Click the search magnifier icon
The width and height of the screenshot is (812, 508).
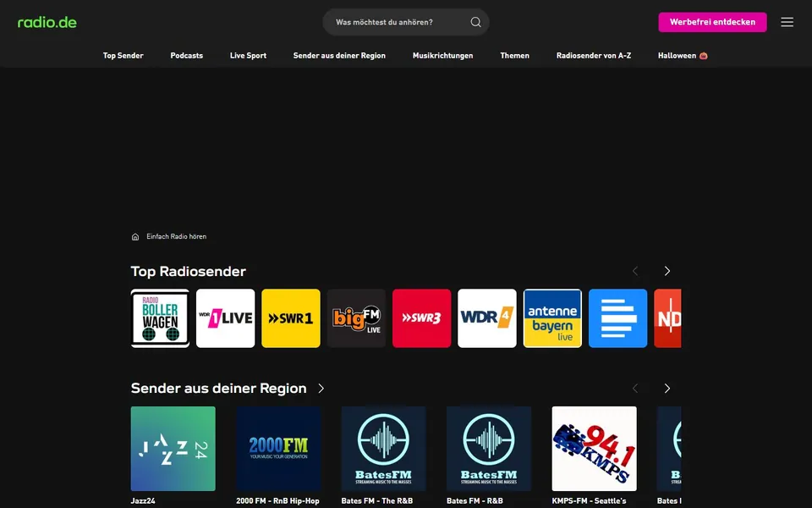pyautogui.click(x=475, y=22)
